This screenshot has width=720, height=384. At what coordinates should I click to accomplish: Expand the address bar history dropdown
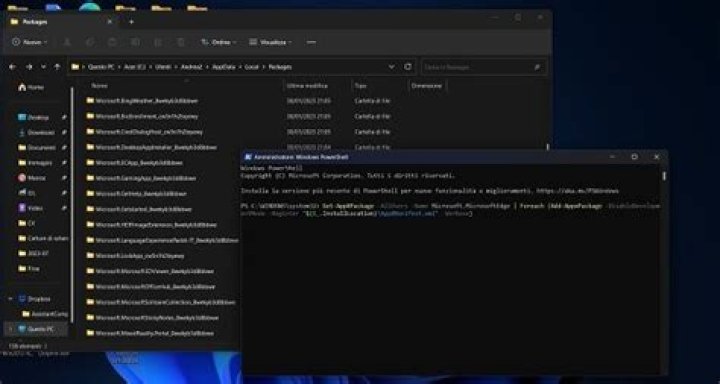click(x=392, y=67)
